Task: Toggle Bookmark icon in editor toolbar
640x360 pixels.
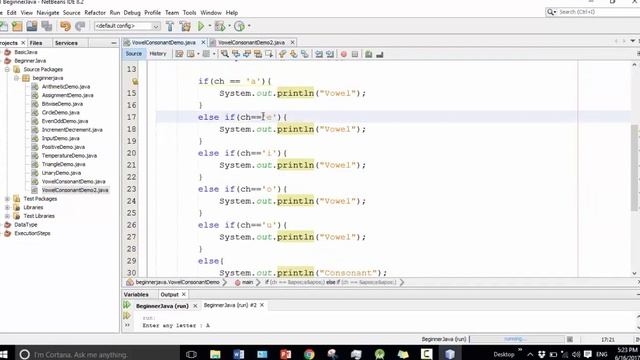Action: tap(304, 54)
